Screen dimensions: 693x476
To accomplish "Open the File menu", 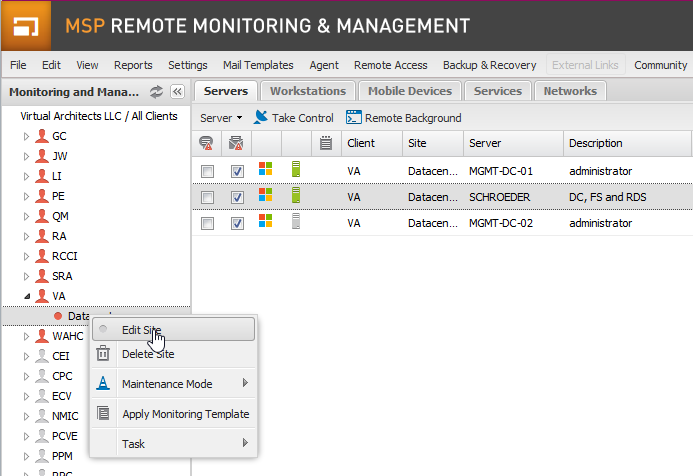I will point(18,65).
